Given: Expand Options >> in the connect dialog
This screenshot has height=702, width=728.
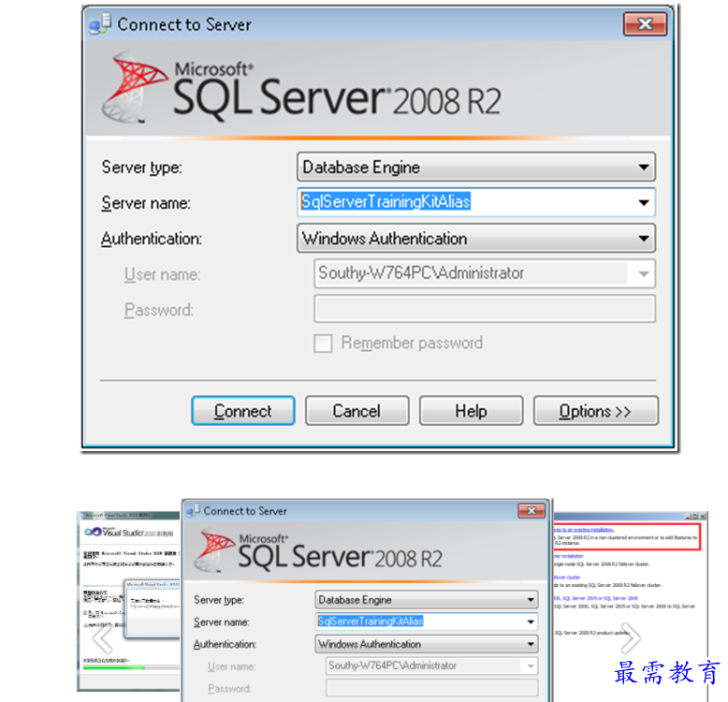Looking at the screenshot, I should tap(596, 410).
